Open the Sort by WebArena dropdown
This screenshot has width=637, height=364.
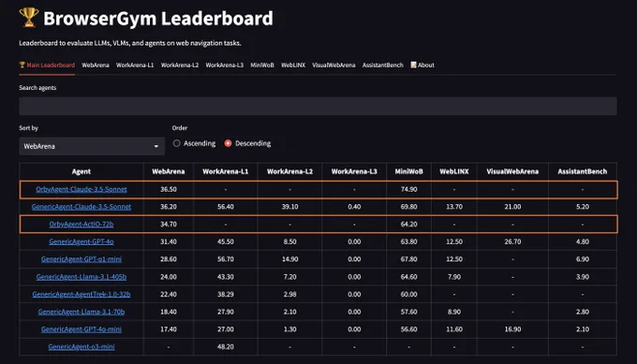(x=92, y=146)
